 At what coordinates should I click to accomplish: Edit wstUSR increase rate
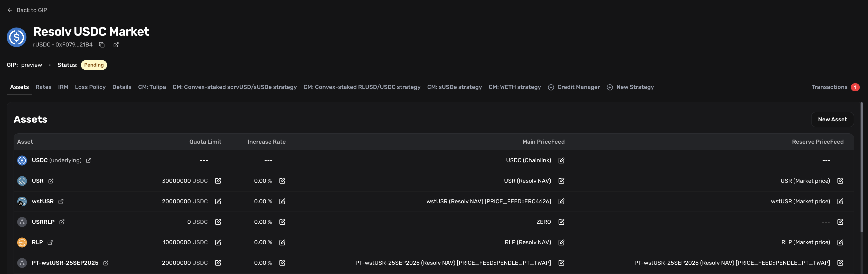click(282, 202)
